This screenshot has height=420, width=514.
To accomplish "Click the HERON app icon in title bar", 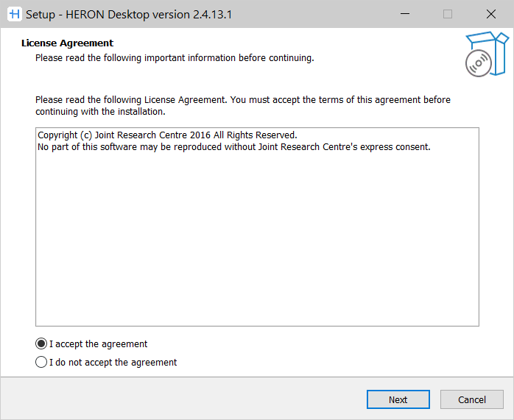I will [13, 14].
